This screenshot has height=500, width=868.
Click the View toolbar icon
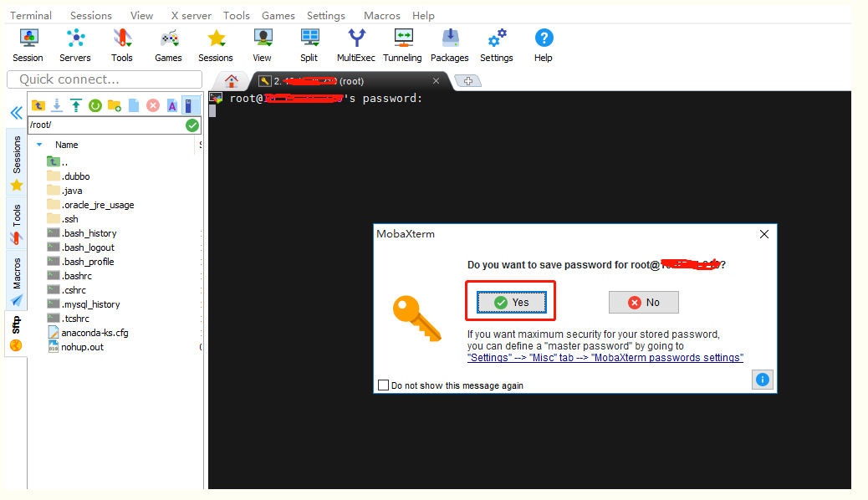[x=263, y=45]
